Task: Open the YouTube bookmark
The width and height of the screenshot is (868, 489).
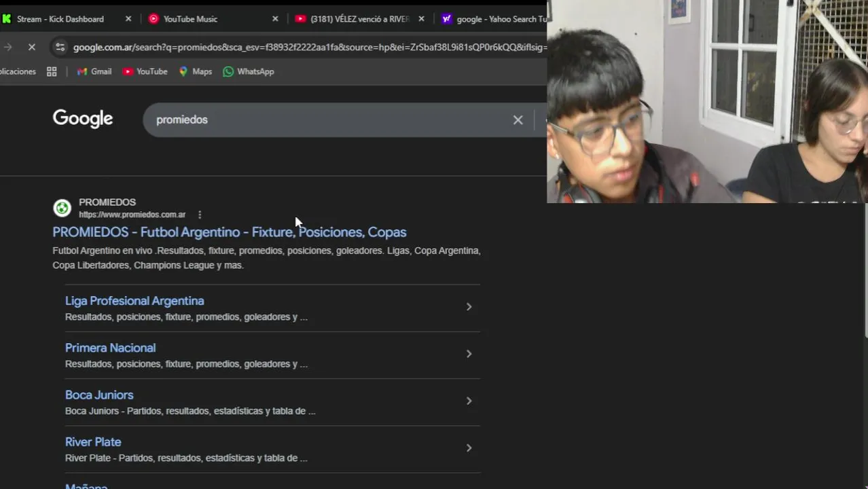Action: click(145, 71)
